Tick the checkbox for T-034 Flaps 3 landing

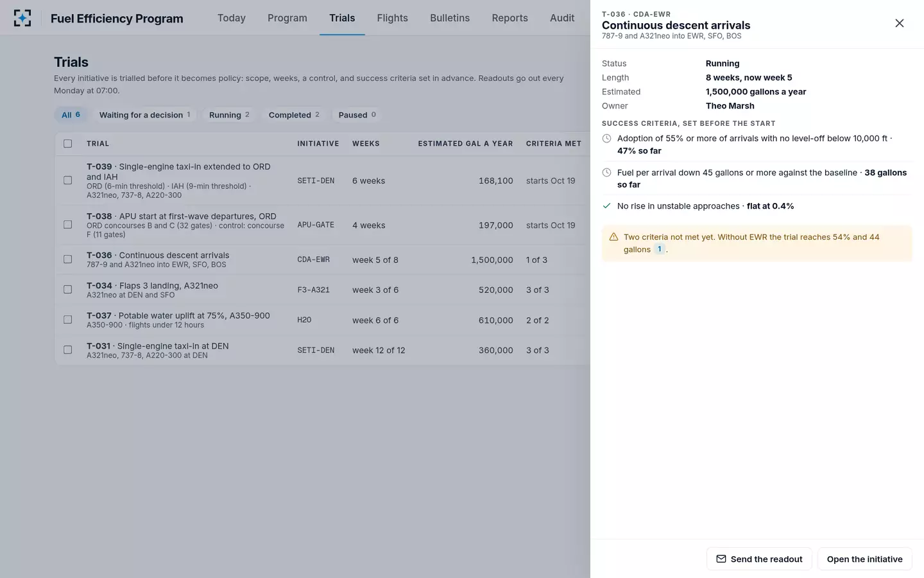(68, 290)
